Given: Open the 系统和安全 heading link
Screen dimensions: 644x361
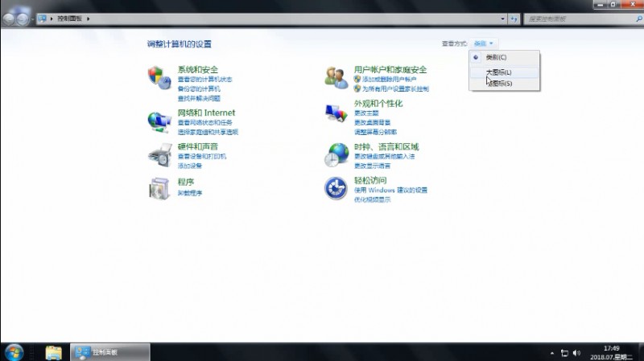Looking at the screenshot, I should click(197, 70).
